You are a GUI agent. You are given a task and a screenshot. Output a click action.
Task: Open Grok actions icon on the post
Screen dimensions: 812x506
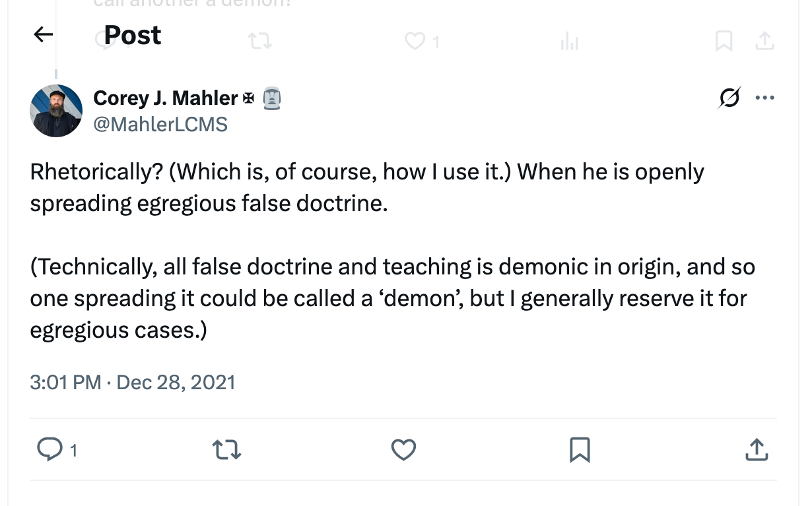[729, 98]
